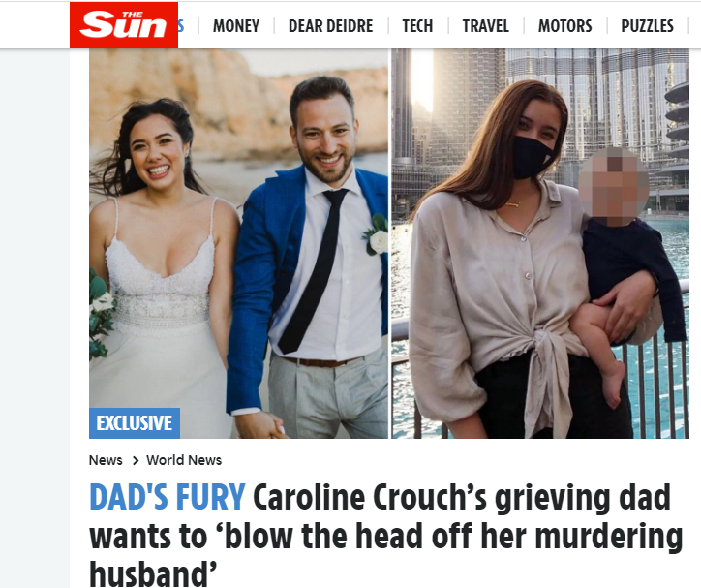Click The Sun logo
This screenshot has width=701, height=588.
tap(124, 25)
